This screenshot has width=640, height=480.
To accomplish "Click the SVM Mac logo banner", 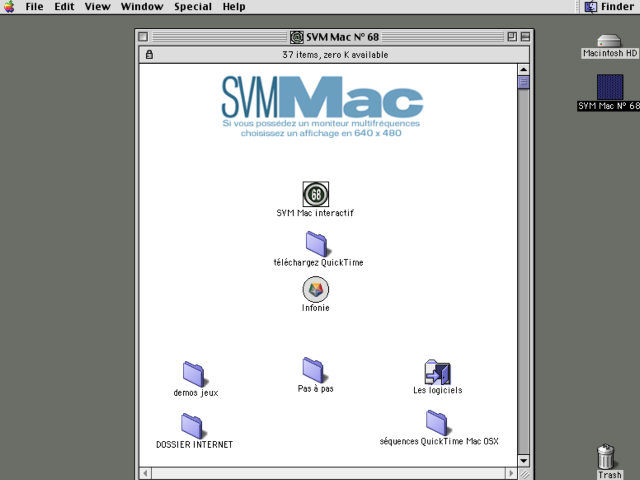I will 322,107.
